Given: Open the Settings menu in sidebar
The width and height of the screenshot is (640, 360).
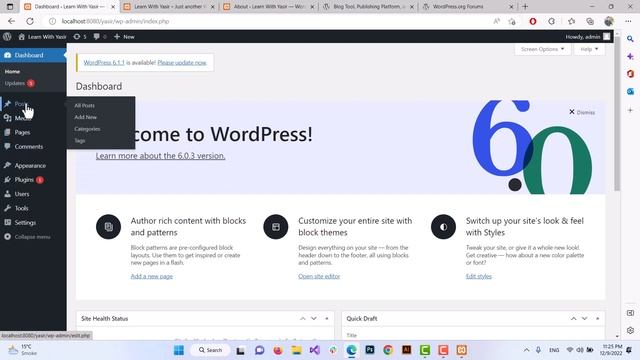Looking at the screenshot, I should [25, 222].
